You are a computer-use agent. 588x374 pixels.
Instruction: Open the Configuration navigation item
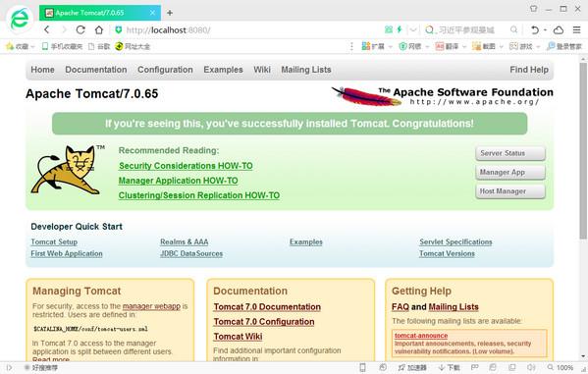[x=165, y=70]
